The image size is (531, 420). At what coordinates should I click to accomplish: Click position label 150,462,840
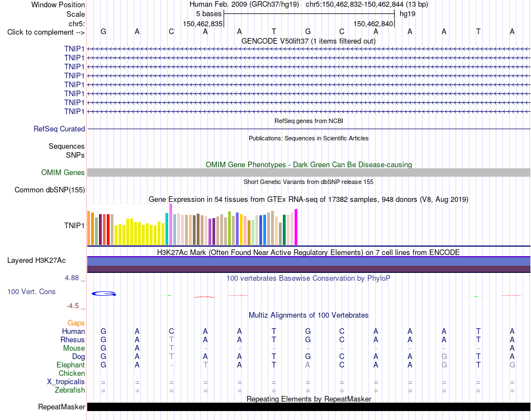pos(373,23)
